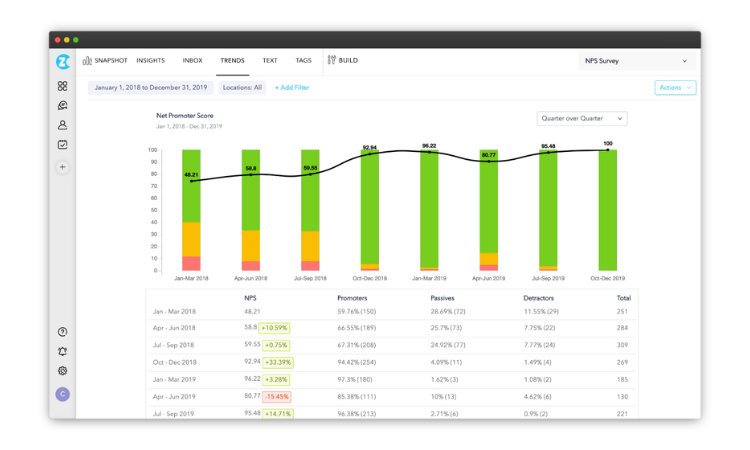This screenshot has width=750, height=450.
Task: Open the responses chat icon in sidebar
Action: tap(63, 106)
